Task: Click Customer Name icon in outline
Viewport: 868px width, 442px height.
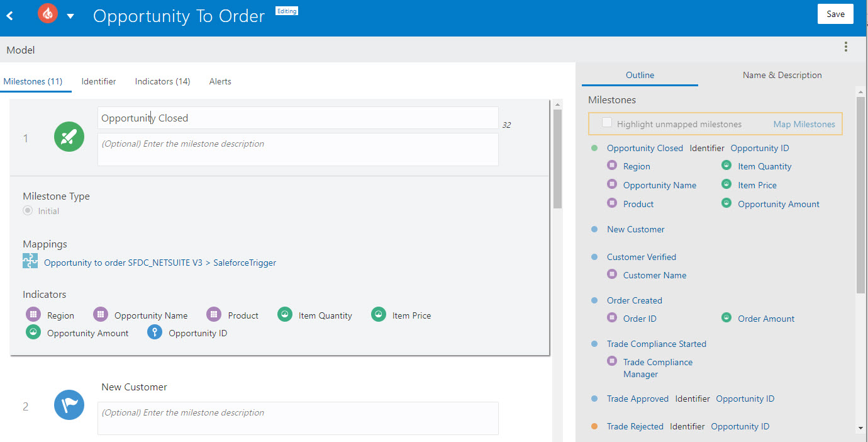Action: (612, 275)
